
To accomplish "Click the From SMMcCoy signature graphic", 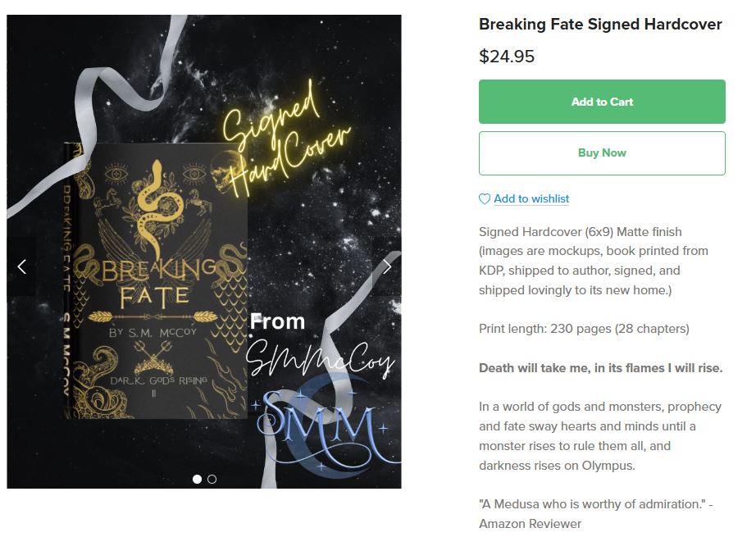I will [318, 346].
